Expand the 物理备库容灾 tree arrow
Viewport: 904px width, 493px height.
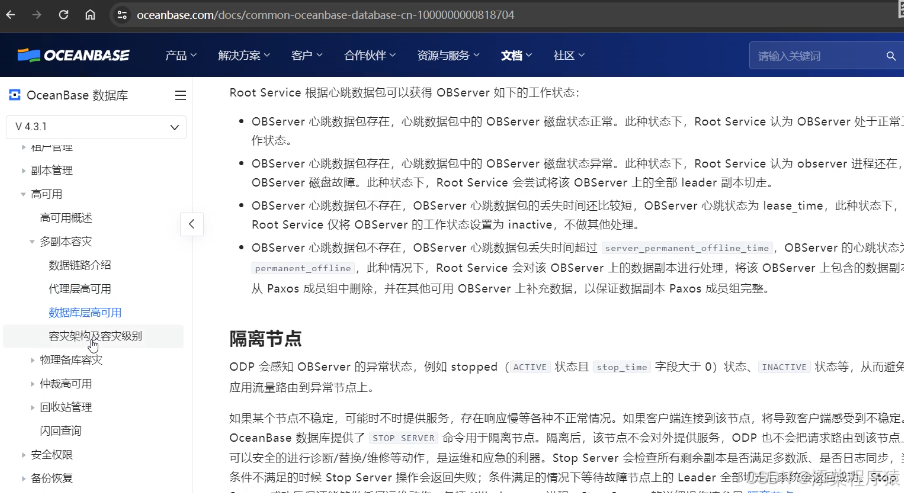click(x=32, y=360)
